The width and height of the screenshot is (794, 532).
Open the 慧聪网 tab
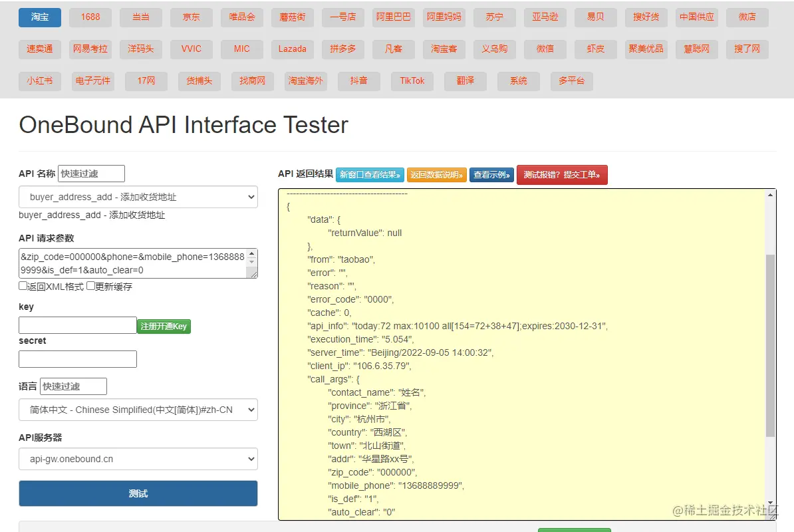pyautogui.click(x=697, y=49)
